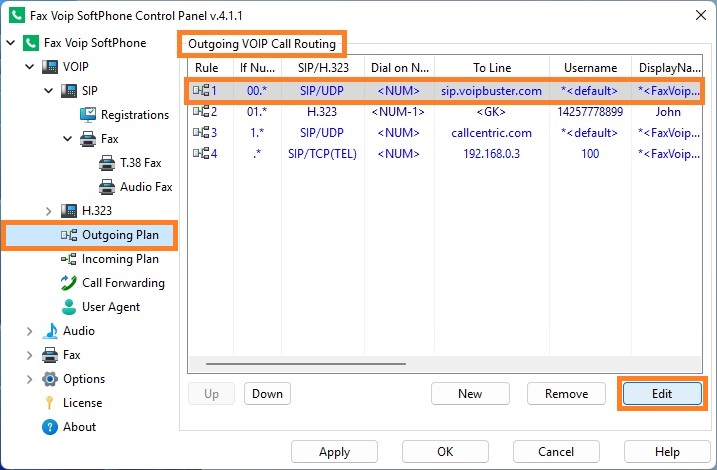
Task: Click the License key icon
Action: point(49,403)
